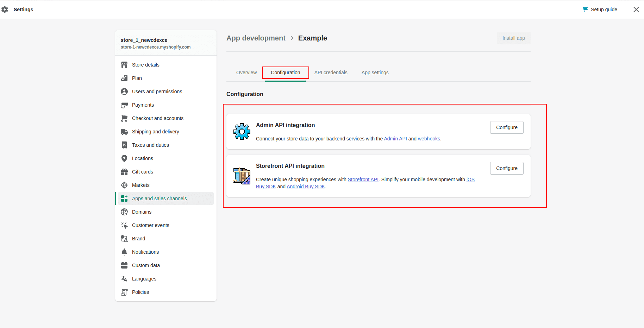Go back to App development breadcrumb

click(x=256, y=38)
